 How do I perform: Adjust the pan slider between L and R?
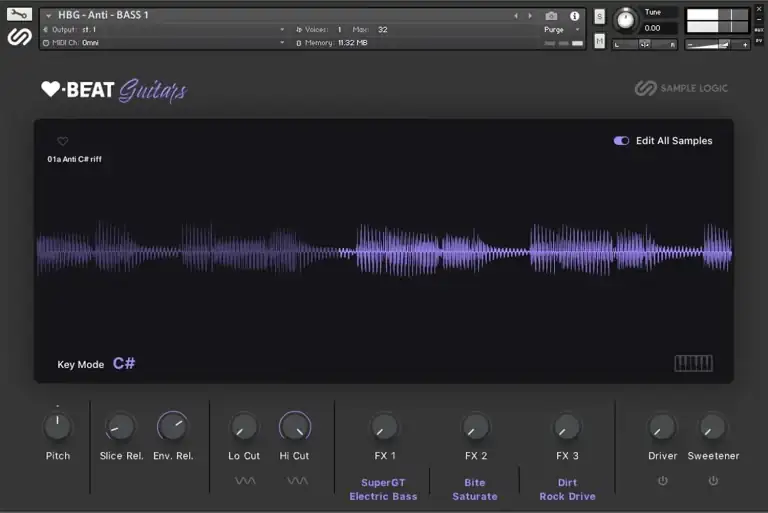(645, 45)
